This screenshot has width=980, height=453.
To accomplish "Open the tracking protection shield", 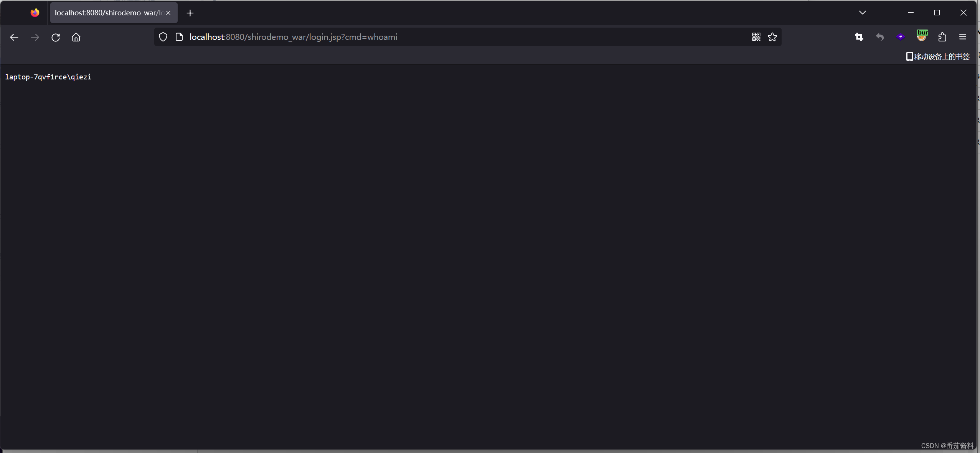I will pos(163,37).
